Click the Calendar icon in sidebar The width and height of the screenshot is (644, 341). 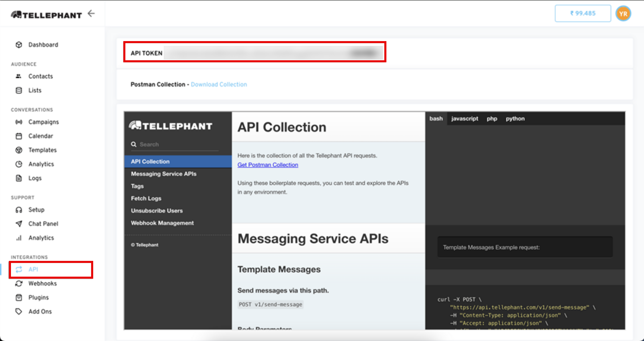(19, 136)
